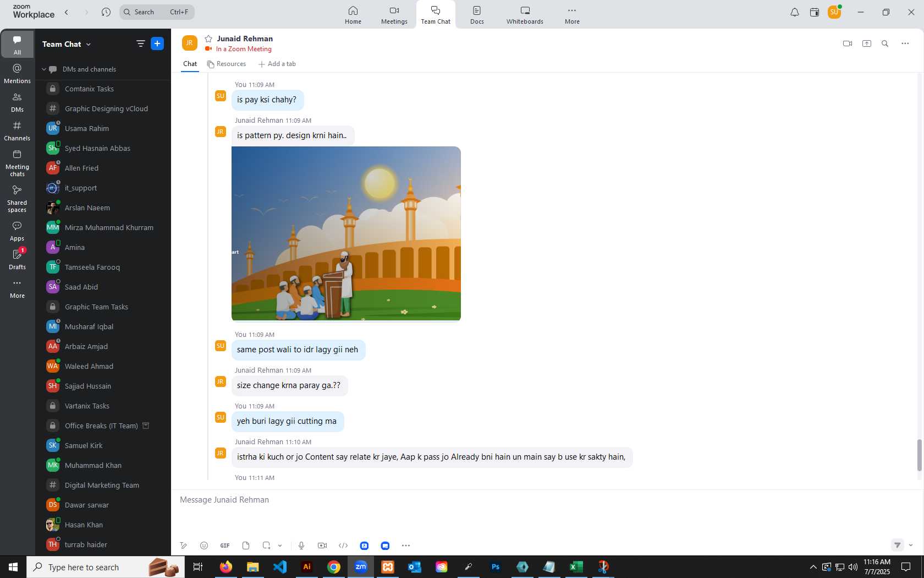Attach a file using the file icon
Image resolution: width=924 pixels, height=578 pixels.
point(246,546)
